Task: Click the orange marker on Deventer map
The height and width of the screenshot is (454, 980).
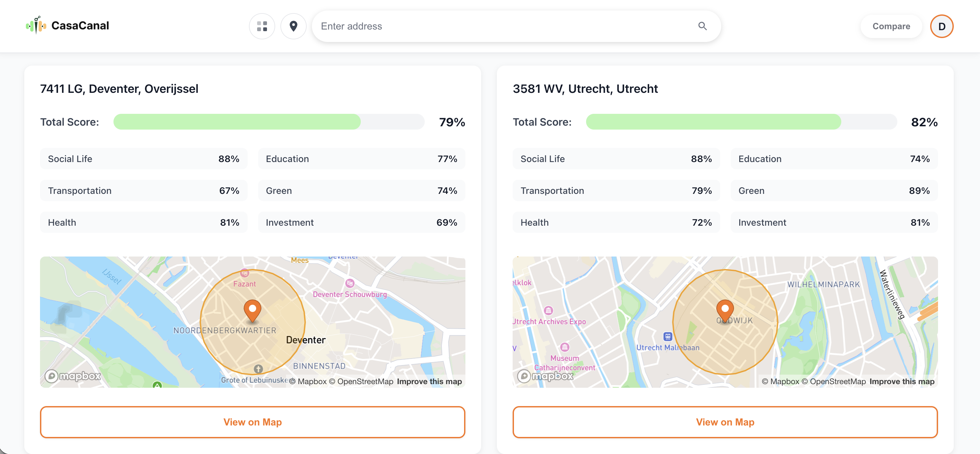Action: tap(252, 310)
